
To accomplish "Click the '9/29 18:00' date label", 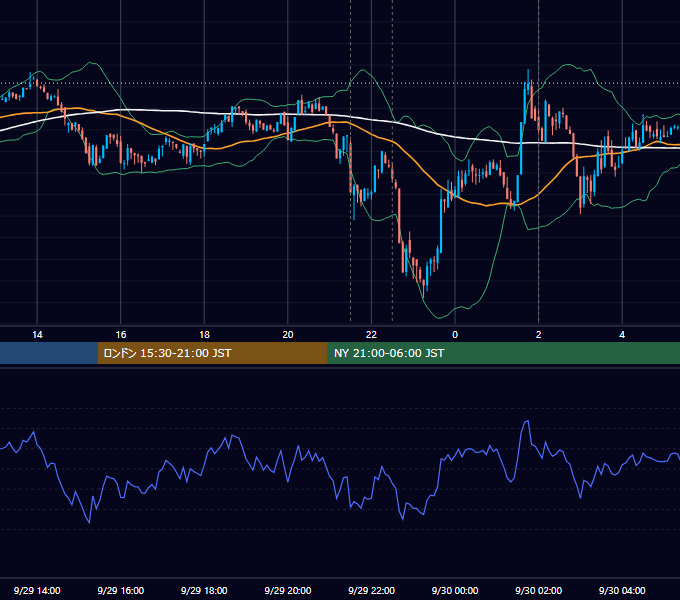I will tap(204, 590).
